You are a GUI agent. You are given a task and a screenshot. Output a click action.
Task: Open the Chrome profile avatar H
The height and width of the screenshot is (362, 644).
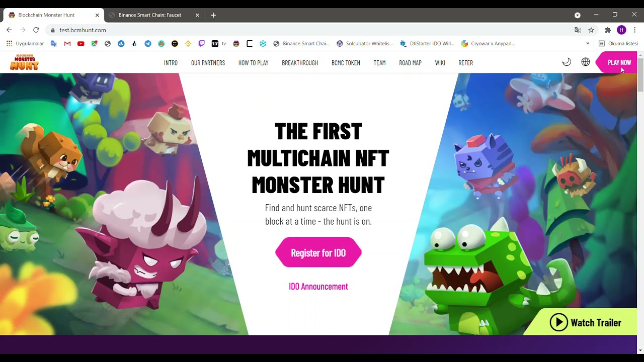[x=621, y=30]
